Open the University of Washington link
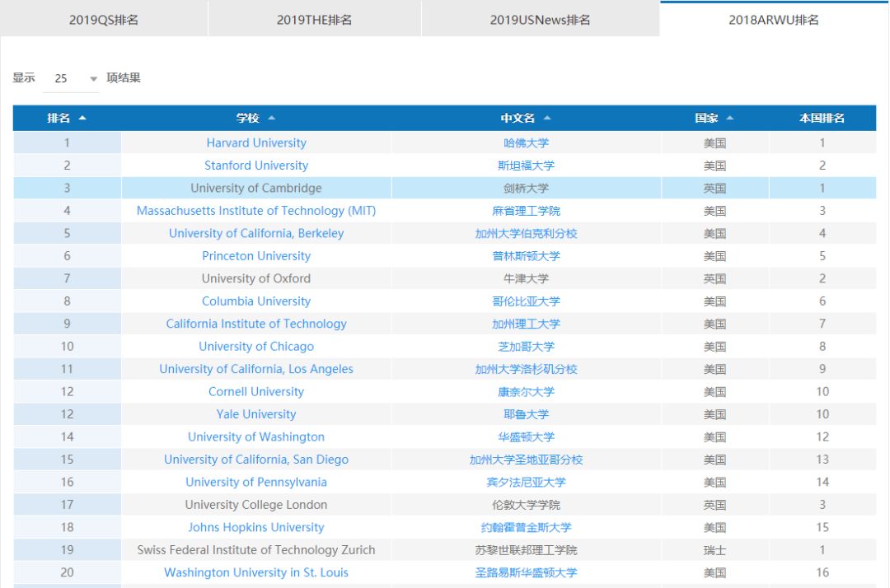Viewport: 890px width, 588px height. (x=256, y=437)
